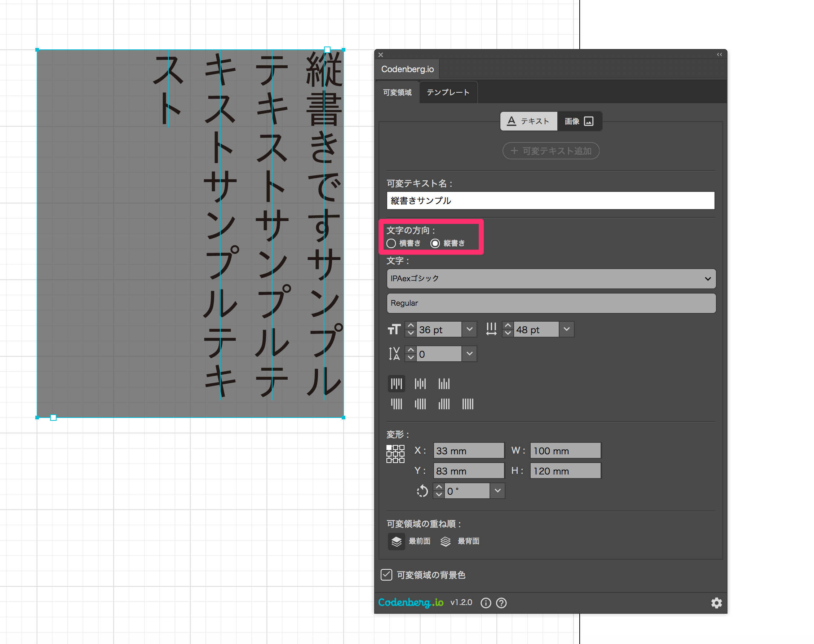Increase rotation angle with the up stepper

pos(439,487)
